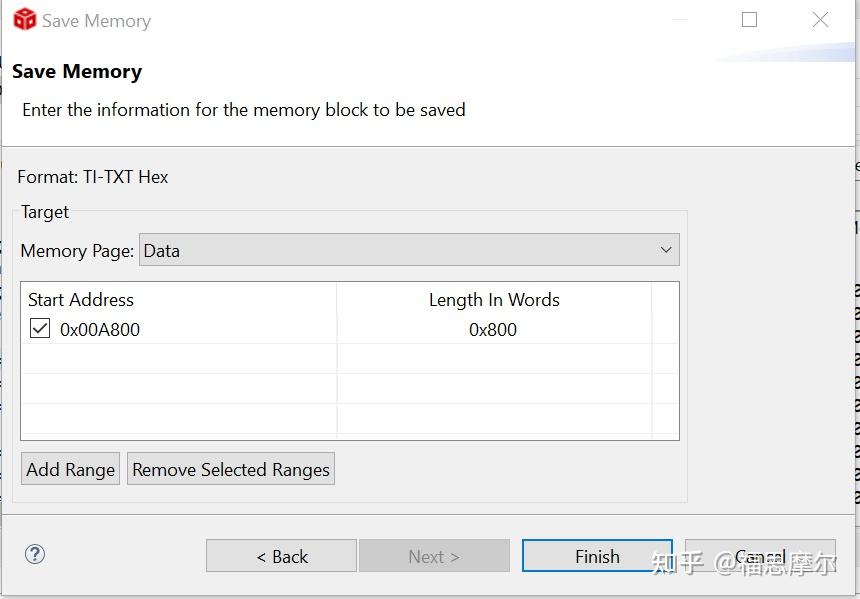Uncheck the 0x00A800 range checkbox

coord(40,328)
